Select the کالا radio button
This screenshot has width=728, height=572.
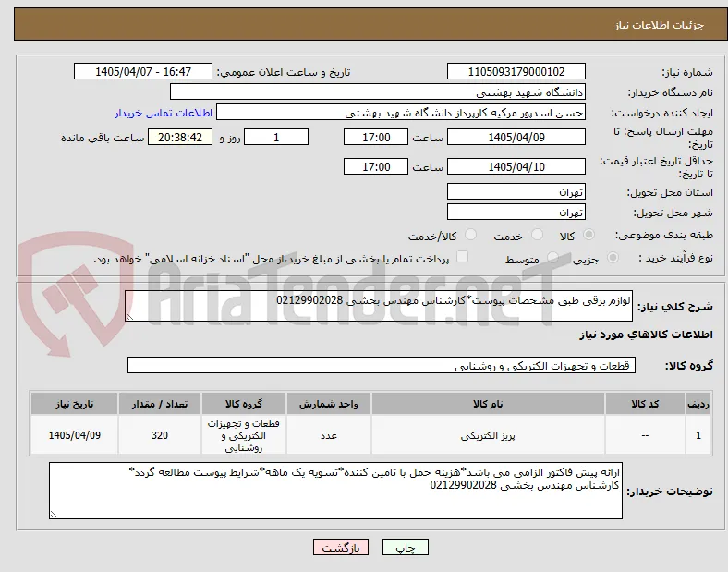tap(588, 235)
